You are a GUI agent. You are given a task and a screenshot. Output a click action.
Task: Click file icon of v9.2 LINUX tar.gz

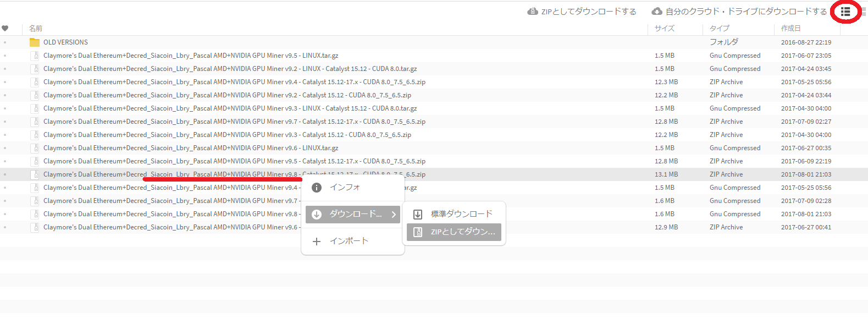pos(35,69)
